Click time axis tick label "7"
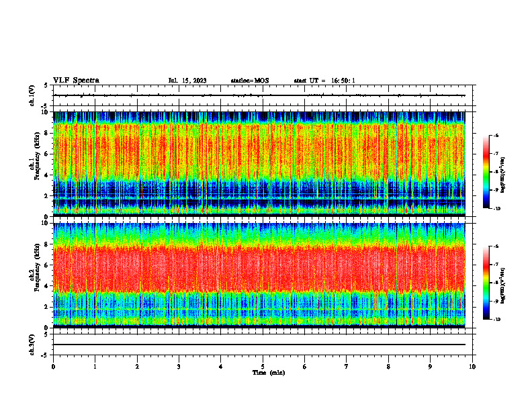 347,367
